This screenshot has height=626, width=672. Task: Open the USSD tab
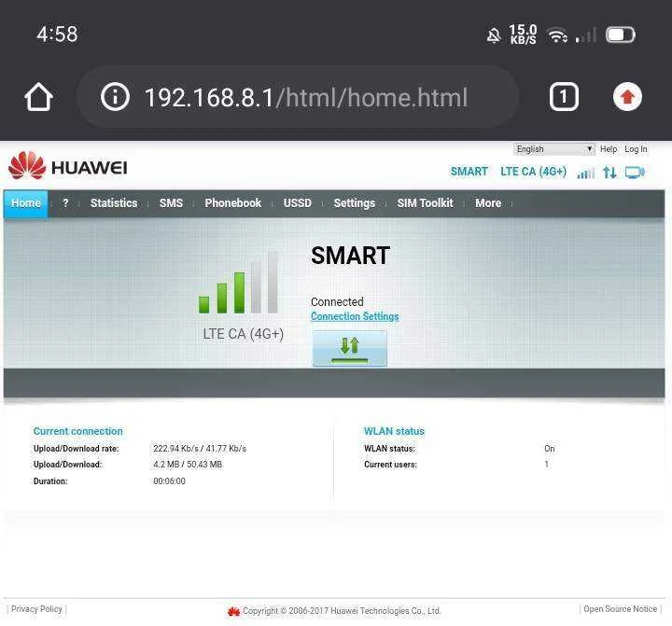tap(298, 203)
